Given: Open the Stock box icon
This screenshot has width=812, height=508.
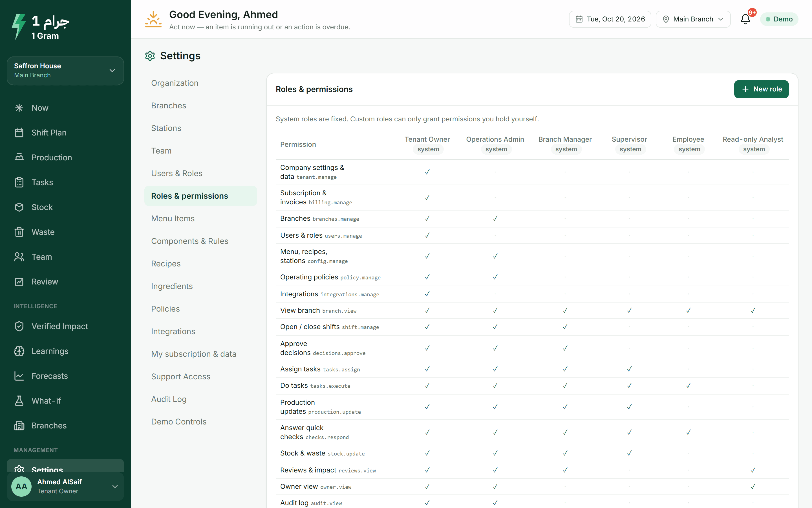Looking at the screenshot, I should 19,207.
